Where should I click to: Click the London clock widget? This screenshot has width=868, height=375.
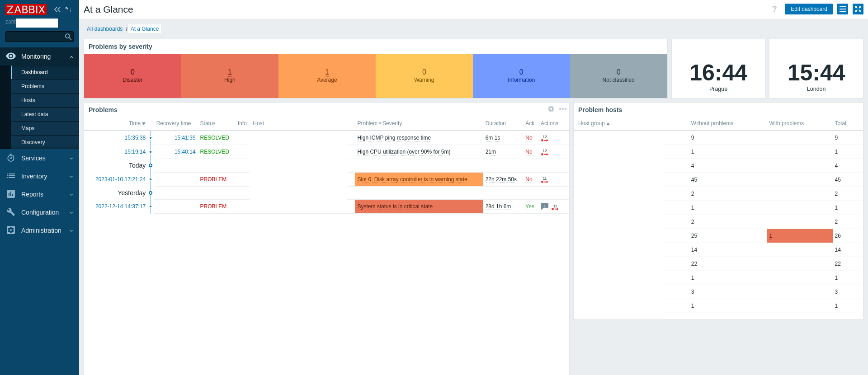tap(816, 69)
